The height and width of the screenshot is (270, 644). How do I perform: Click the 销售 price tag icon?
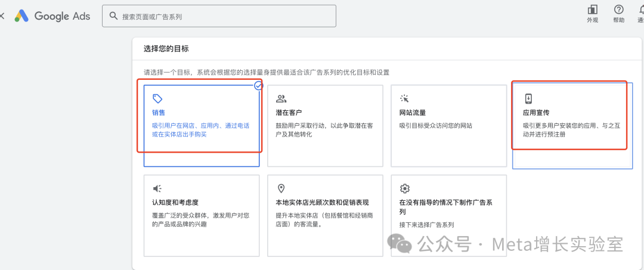(157, 98)
